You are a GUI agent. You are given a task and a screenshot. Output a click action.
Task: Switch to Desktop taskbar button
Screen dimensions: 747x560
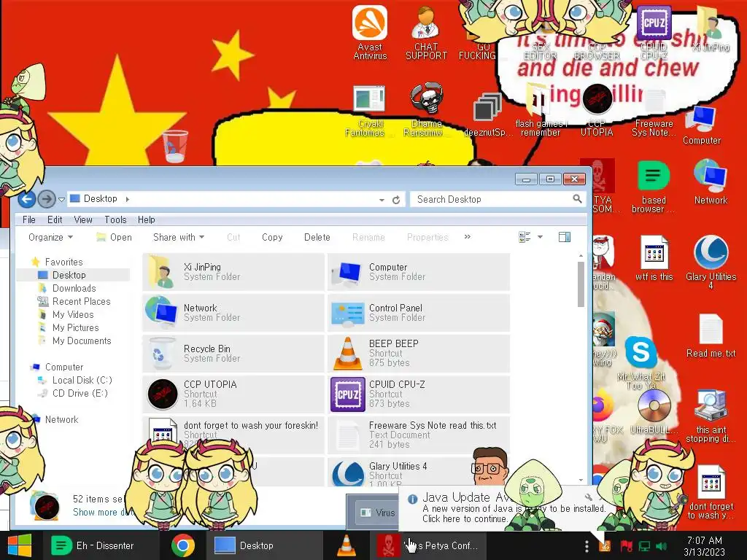coord(264,545)
